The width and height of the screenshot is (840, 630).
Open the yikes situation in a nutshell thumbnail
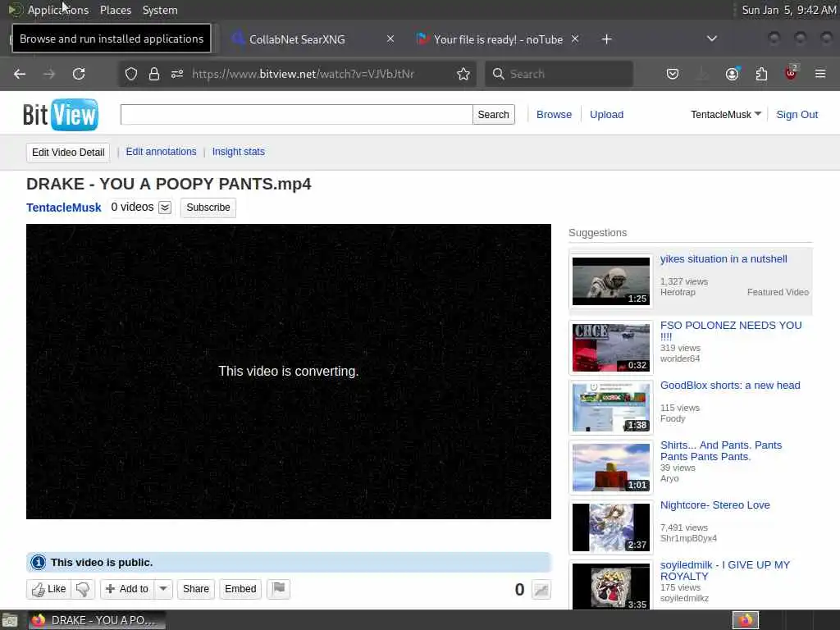point(610,281)
